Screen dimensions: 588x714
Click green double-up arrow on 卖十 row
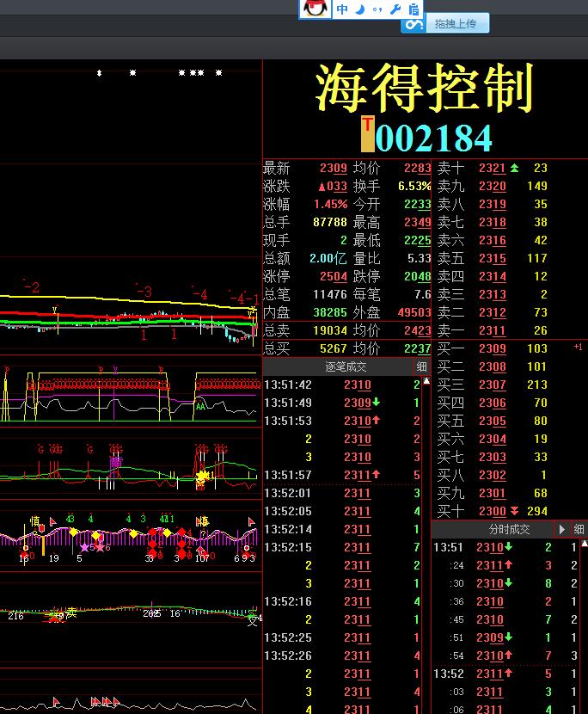[x=514, y=168]
